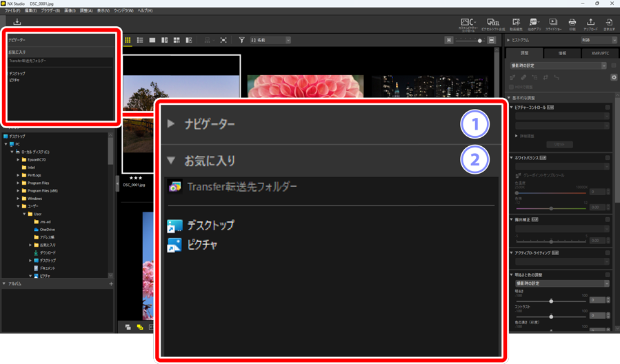
Task: Click the add album plus button
Action: (110, 283)
